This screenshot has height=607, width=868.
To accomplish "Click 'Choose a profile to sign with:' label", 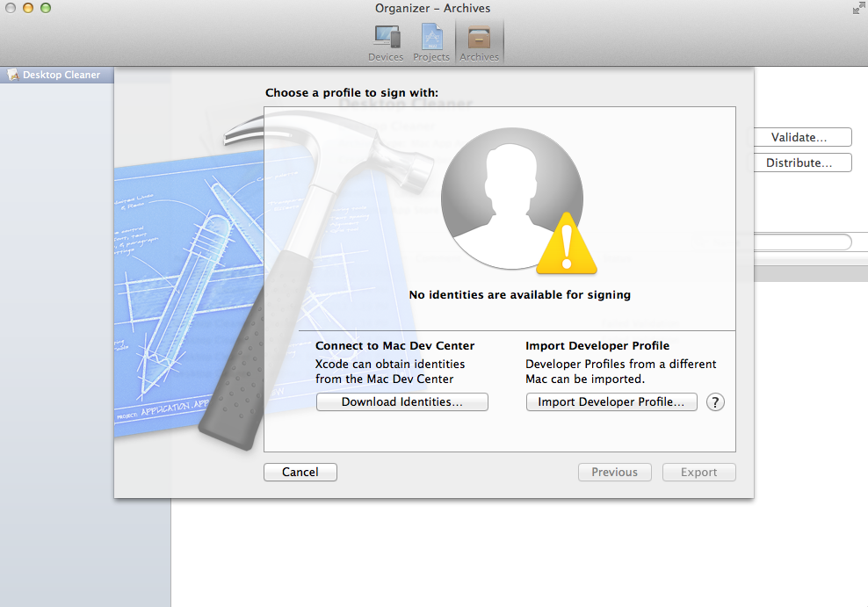I will point(351,93).
